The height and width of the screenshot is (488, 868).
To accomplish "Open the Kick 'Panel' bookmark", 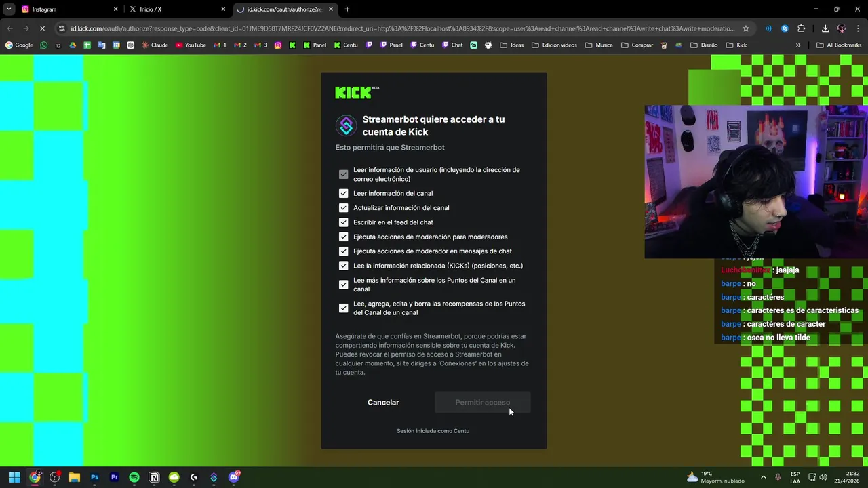I will [315, 45].
